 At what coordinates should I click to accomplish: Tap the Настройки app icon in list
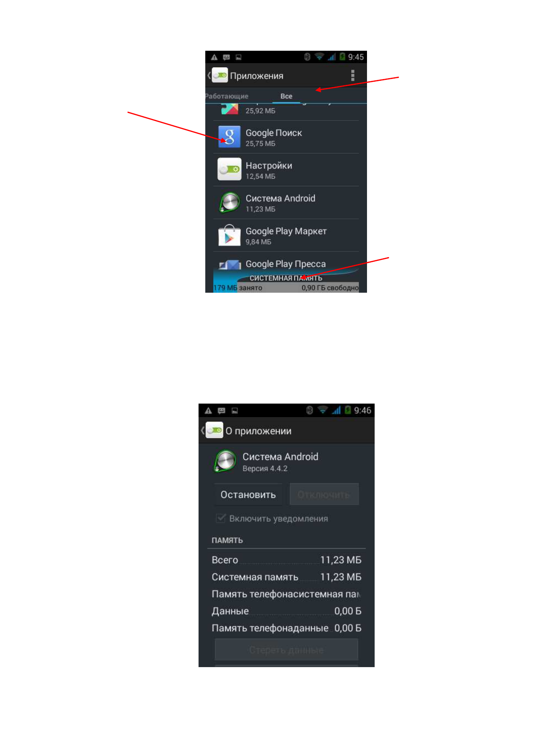[x=229, y=169]
